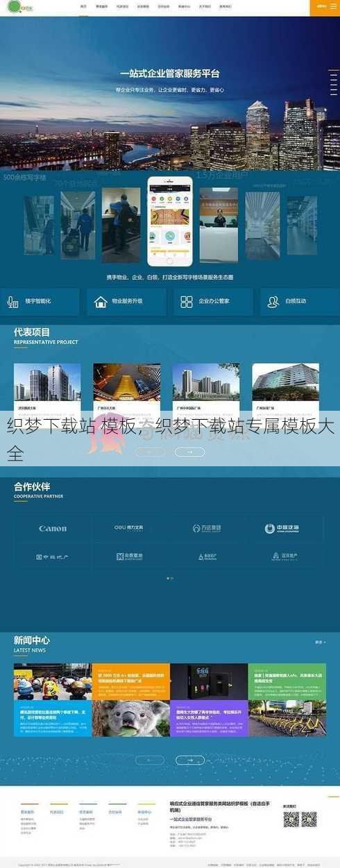Click the left QR code in footer
This screenshot has height=868, width=340.
(x=291, y=819)
